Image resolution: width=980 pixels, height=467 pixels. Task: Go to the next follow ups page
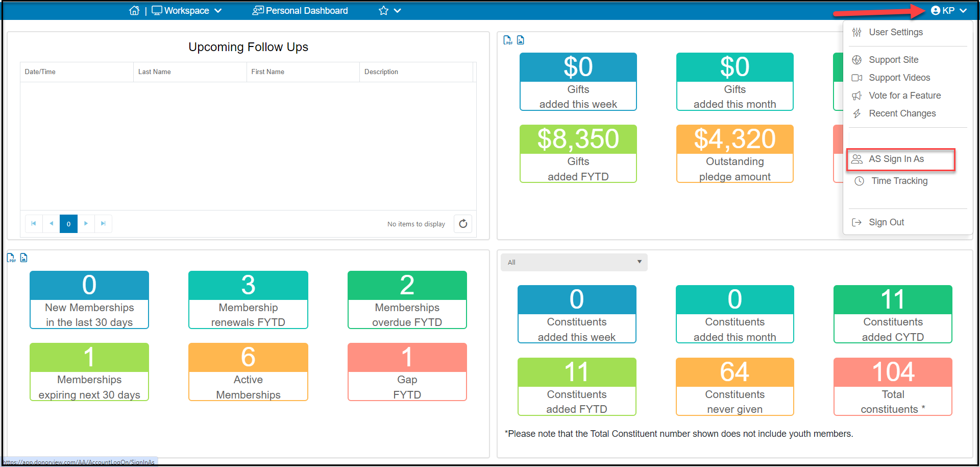pyautogui.click(x=86, y=223)
